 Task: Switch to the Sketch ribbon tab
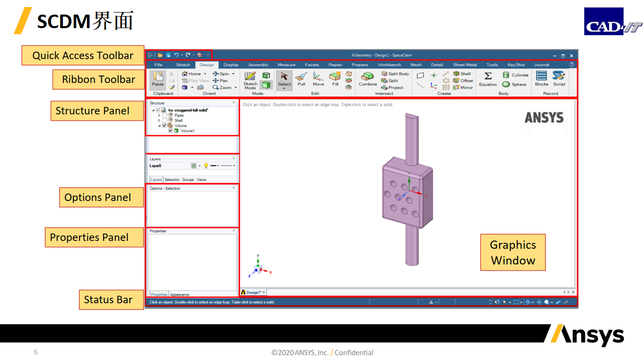(183, 64)
